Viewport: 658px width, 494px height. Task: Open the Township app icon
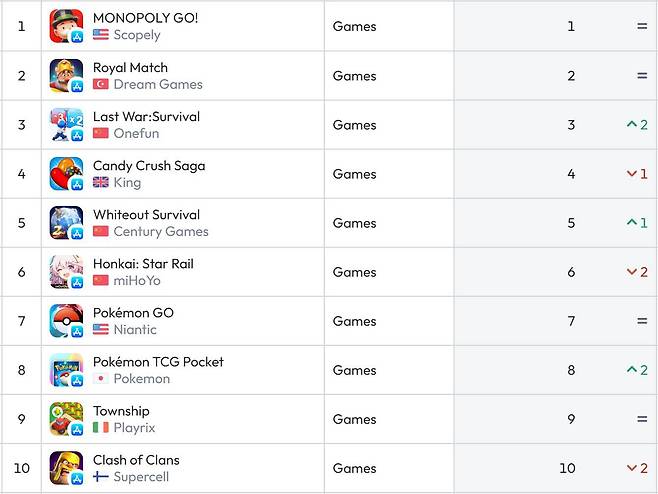[x=66, y=419]
